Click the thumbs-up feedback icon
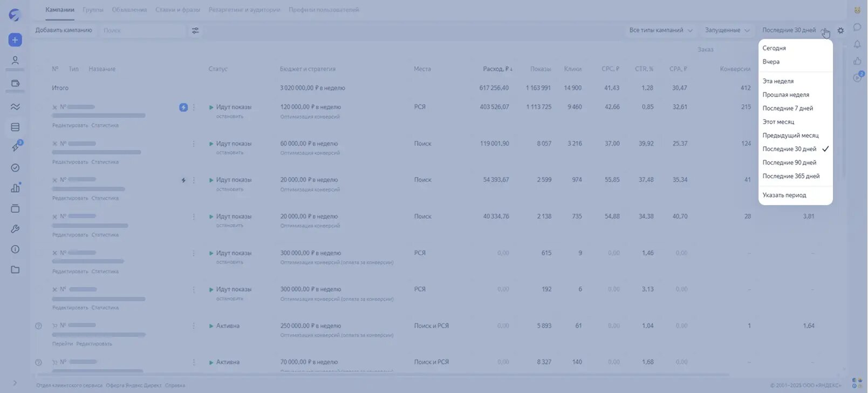The width and height of the screenshot is (868, 393). (857, 61)
